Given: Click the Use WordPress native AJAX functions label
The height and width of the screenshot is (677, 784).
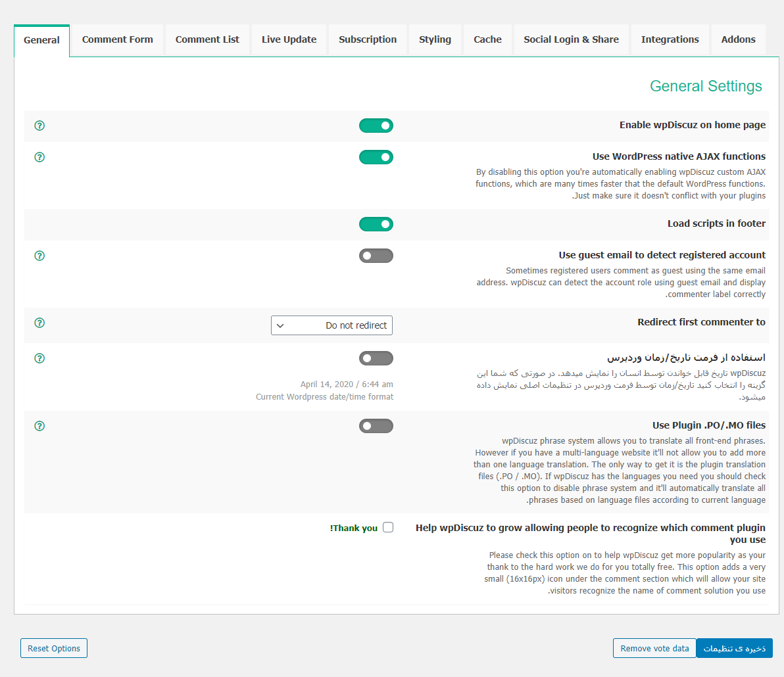Looking at the screenshot, I should point(679,156).
